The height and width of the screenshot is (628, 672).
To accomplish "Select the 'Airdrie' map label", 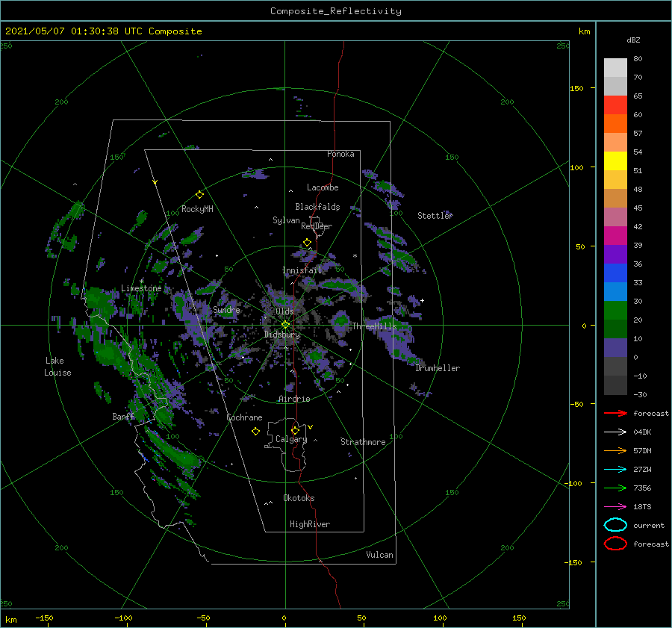I will (x=294, y=399).
